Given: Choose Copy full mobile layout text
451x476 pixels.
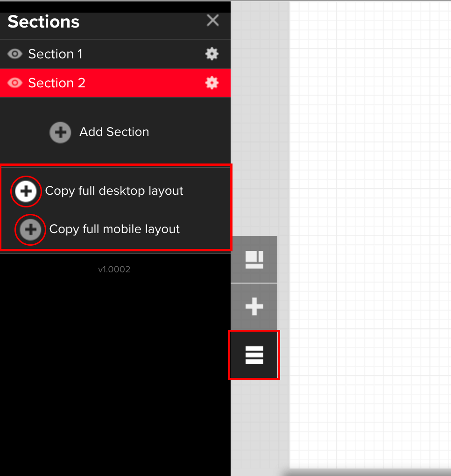Looking at the screenshot, I should click(x=114, y=229).
